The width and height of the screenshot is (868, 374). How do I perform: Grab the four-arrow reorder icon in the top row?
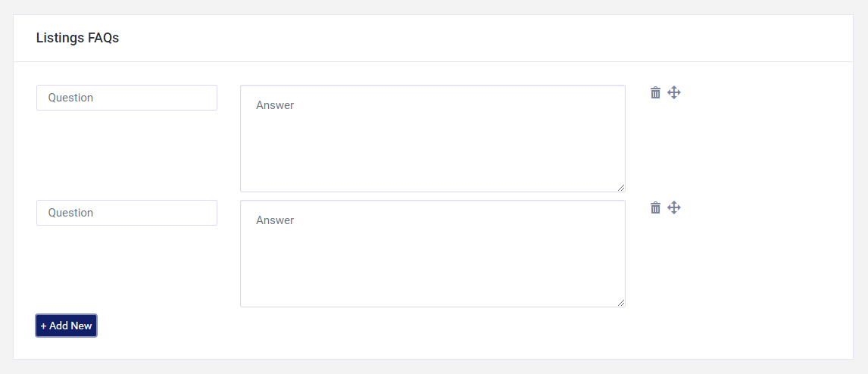tap(674, 93)
